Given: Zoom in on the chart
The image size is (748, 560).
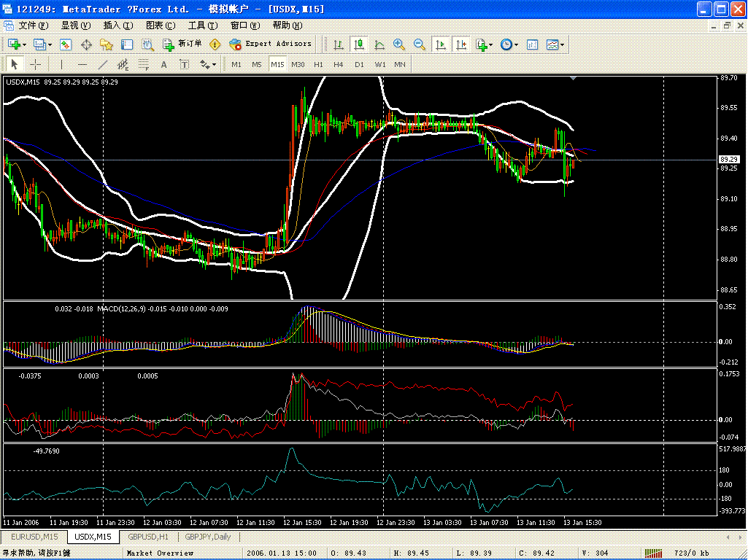Looking at the screenshot, I should point(398,44).
